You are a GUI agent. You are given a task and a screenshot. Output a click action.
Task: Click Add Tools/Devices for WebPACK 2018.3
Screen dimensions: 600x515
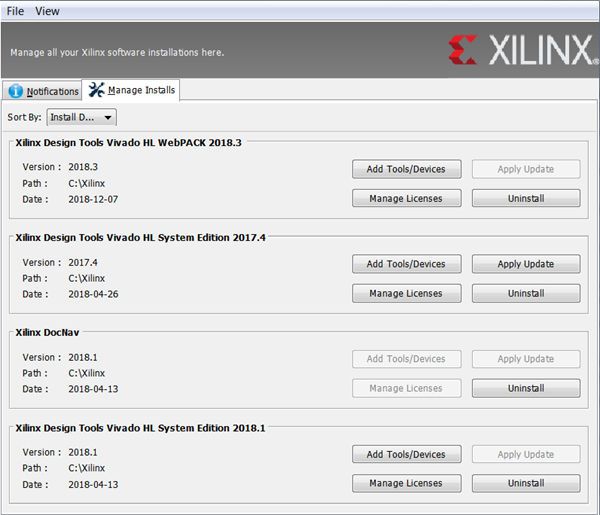[x=406, y=169]
